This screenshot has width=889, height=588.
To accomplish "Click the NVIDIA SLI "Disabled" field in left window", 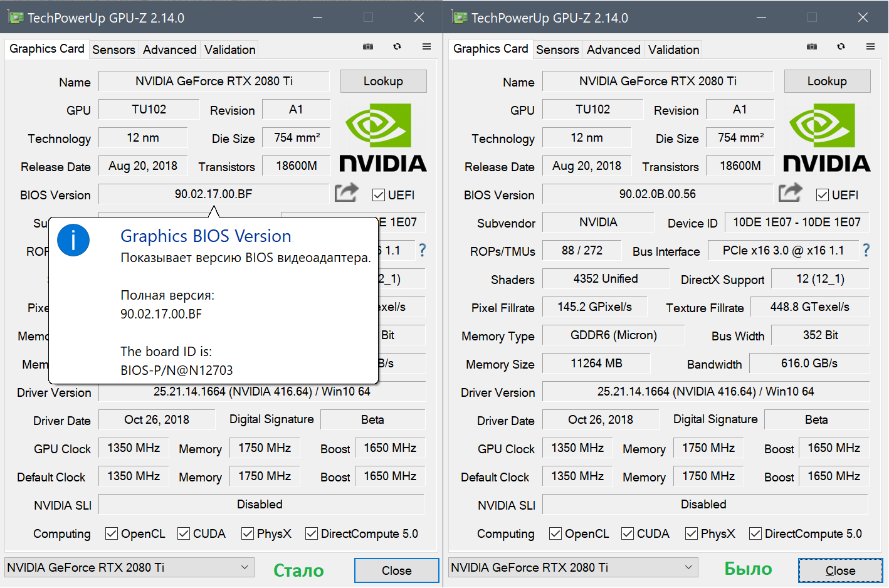I will tap(261, 504).
